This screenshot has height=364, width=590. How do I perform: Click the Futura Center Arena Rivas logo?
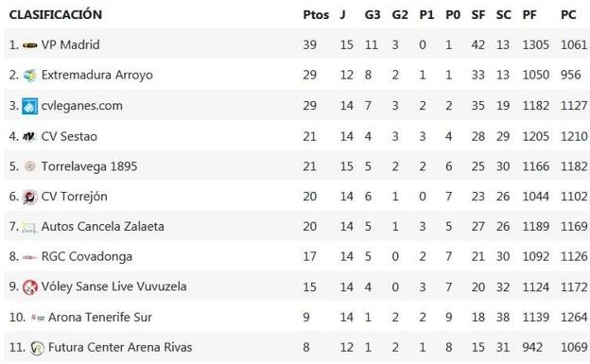(x=37, y=347)
